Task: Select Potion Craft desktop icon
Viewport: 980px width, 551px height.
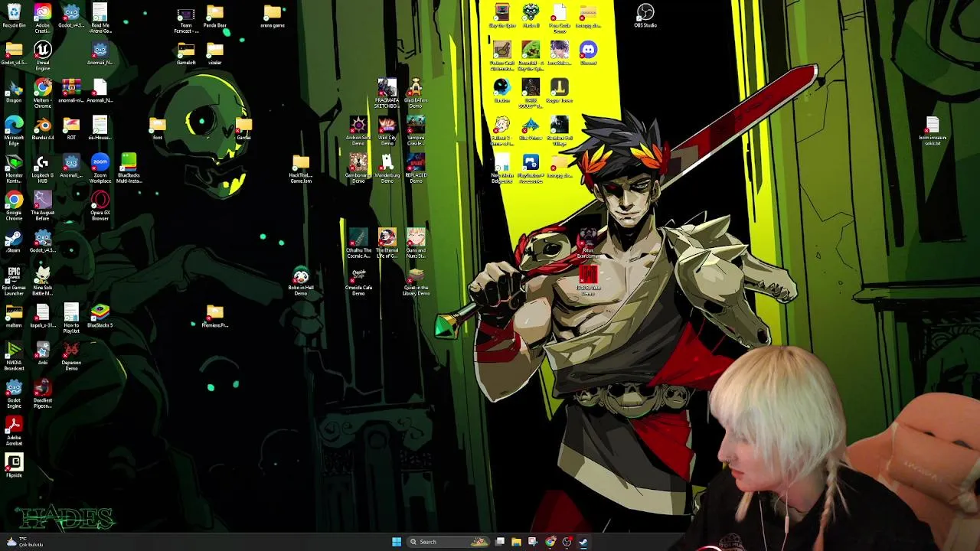Action: [x=502, y=56]
